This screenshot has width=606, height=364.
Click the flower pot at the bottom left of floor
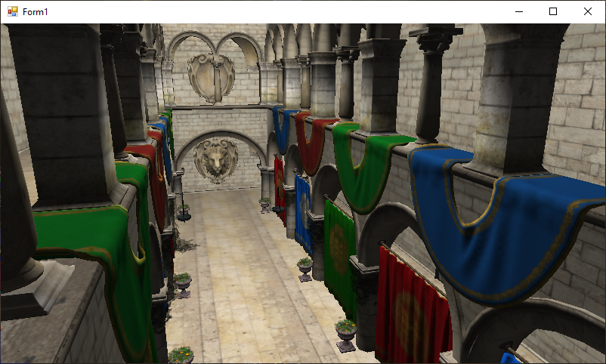[181, 355]
